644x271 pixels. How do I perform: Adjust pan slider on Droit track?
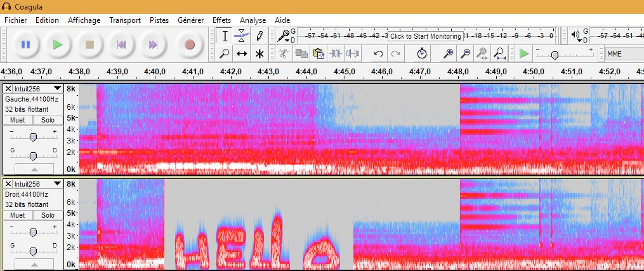[33, 251]
